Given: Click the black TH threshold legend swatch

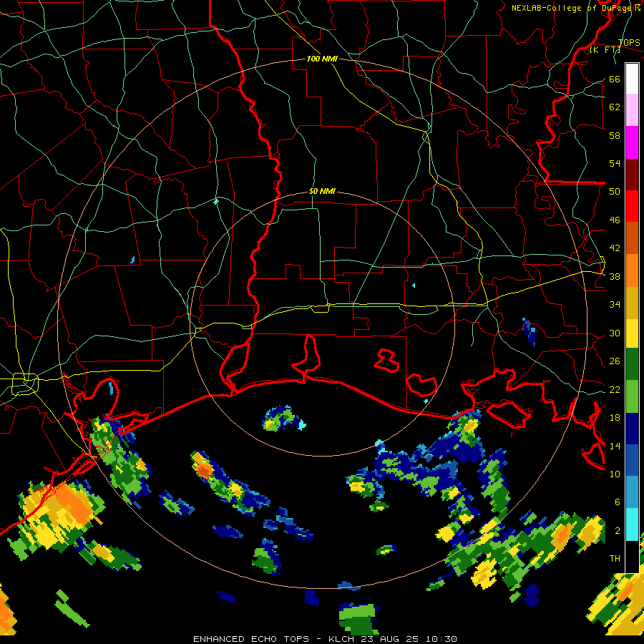Looking at the screenshot, I should pyautogui.click(x=632, y=557).
